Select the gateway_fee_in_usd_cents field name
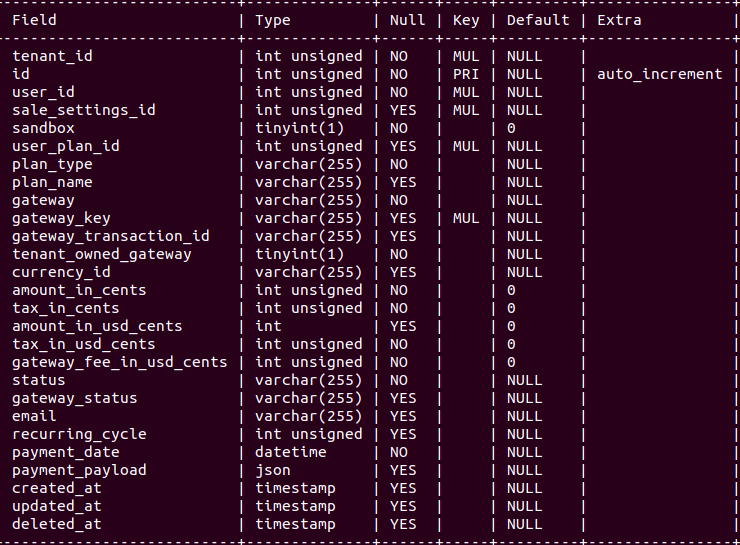The width and height of the screenshot is (740, 545). [x=119, y=362]
